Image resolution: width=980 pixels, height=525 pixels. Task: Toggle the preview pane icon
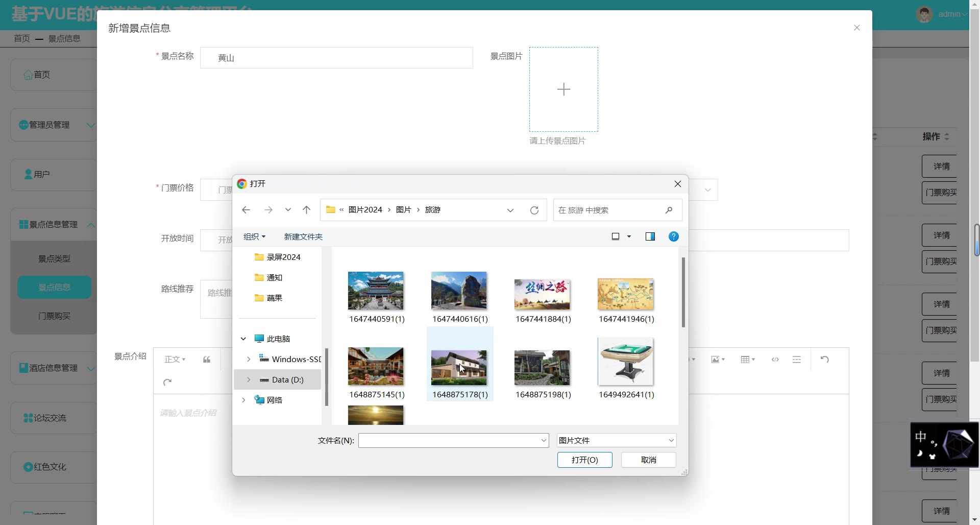coord(650,236)
